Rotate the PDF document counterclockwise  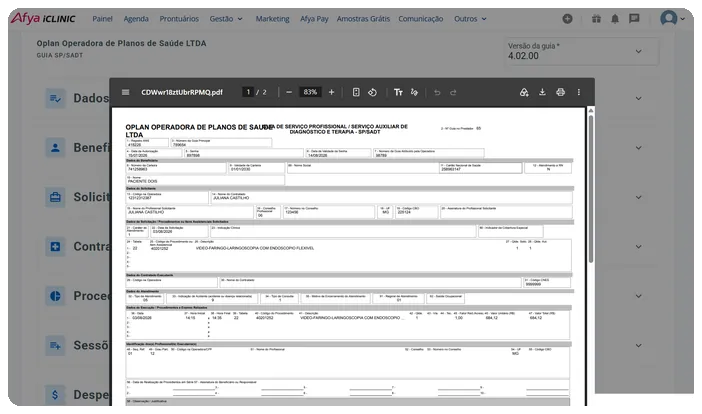click(372, 92)
